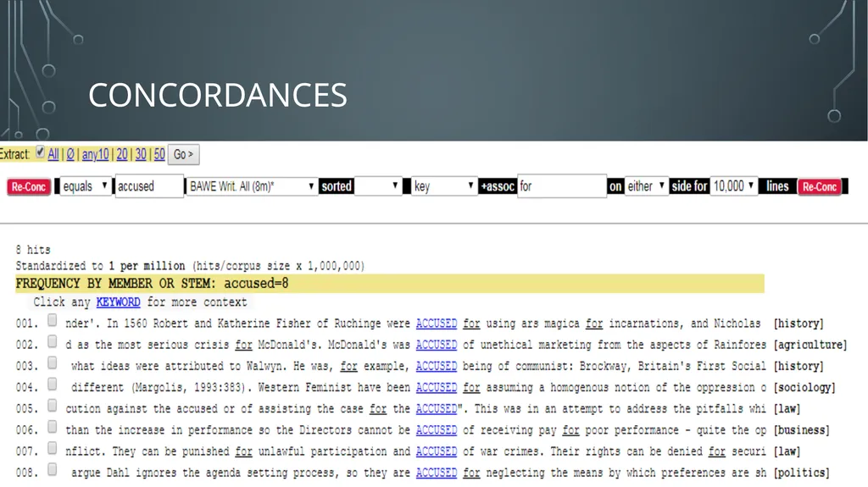Open ACCUSED keyword in line 001
The width and height of the screenshot is (868, 487).
[x=437, y=324]
